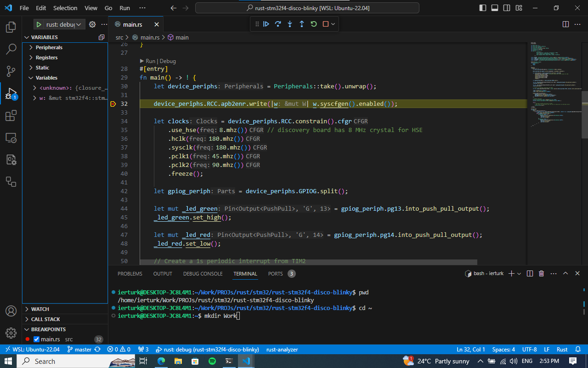Toggle primary side bar layout icon
The width and height of the screenshot is (588, 368).
[483, 8]
